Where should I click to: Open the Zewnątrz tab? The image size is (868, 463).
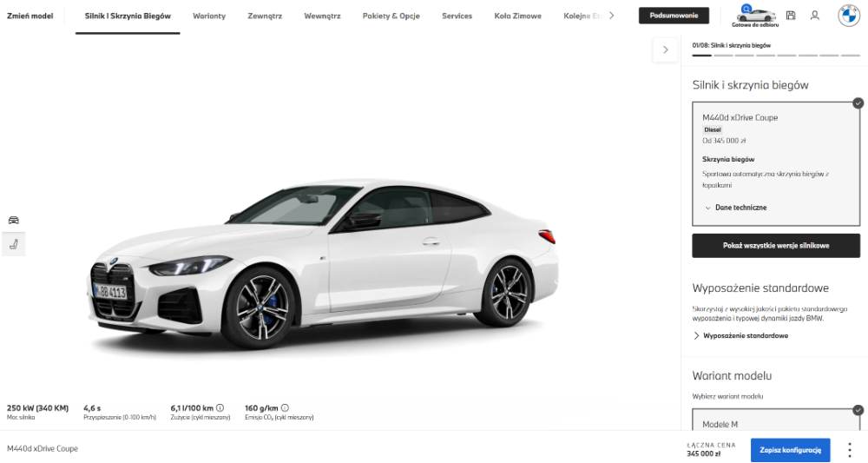[265, 16]
